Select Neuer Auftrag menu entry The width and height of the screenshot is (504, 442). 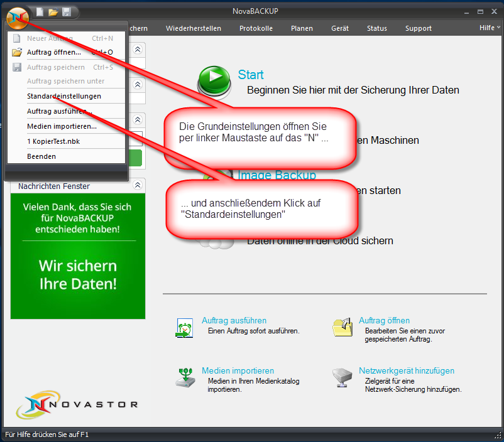pos(66,38)
